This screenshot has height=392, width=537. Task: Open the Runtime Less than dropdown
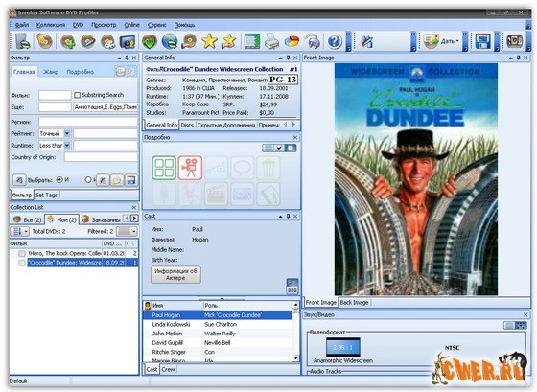pos(67,146)
